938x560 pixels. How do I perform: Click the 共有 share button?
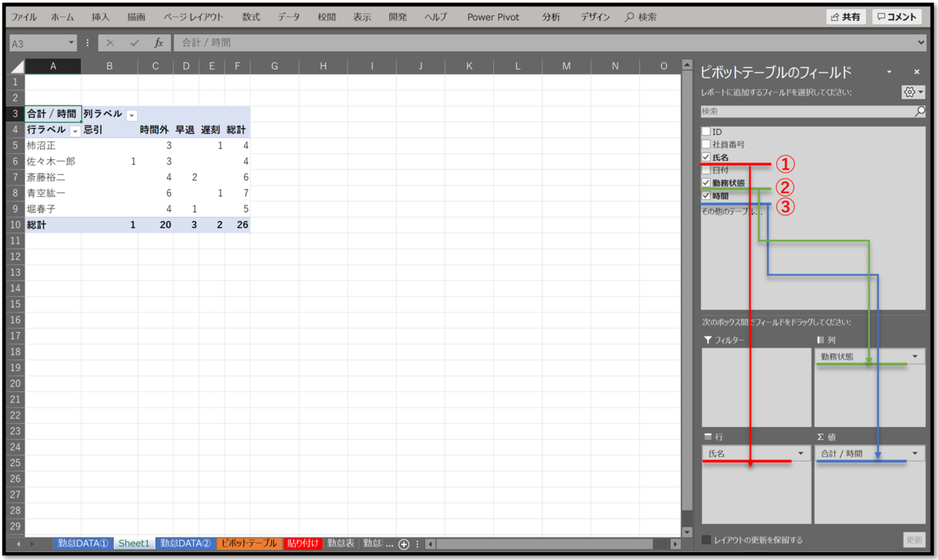pyautogui.click(x=846, y=16)
